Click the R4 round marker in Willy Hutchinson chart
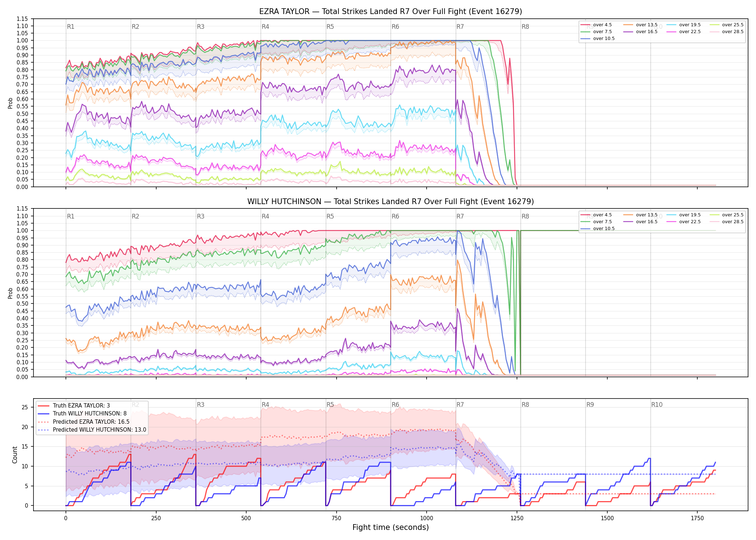Viewport: 756px width, 540px height. [265, 216]
